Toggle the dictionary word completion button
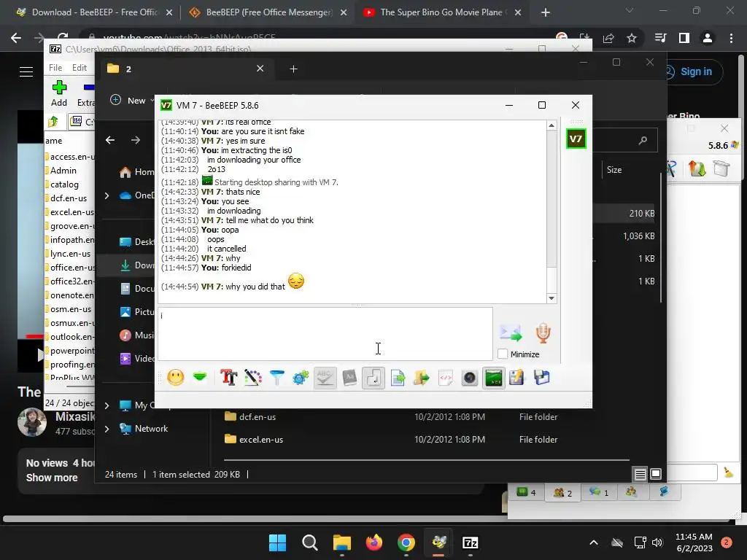 (349, 378)
